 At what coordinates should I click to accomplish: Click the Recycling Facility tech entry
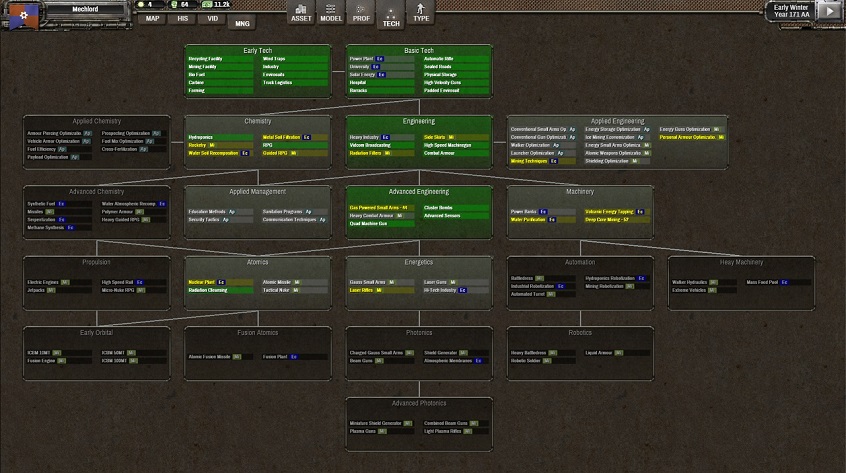pos(220,59)
